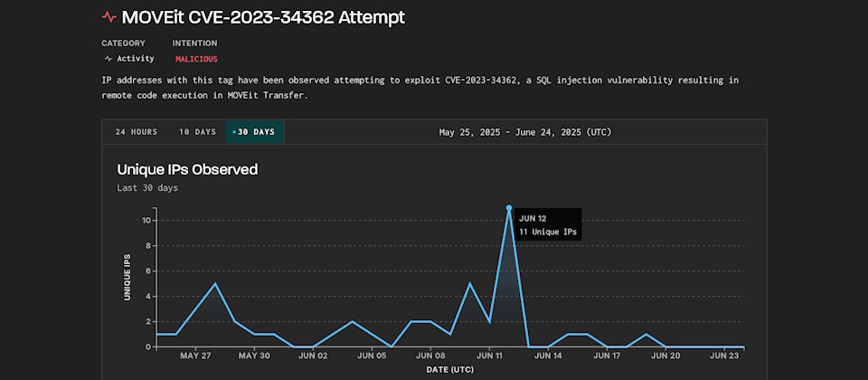Image resolution: width=868 pixels, height=380 pixels.
Task: Click the JUN 23 axis label
Action: pyautogui.click(x=724, y=356)
